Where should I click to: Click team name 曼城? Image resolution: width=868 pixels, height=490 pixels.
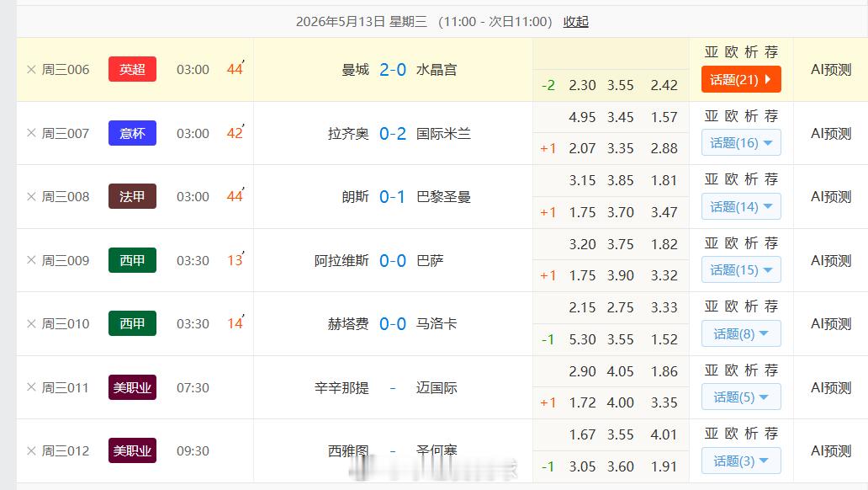point(356,69)
